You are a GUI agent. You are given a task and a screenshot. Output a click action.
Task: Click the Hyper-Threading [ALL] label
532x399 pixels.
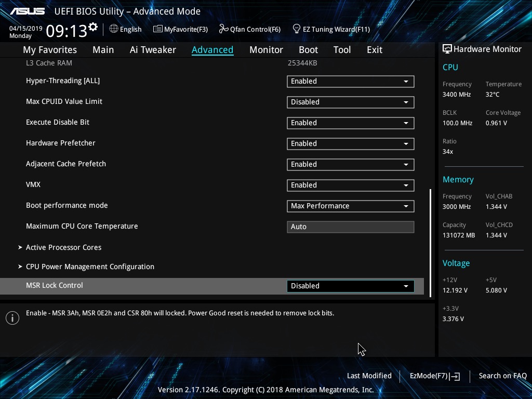pos(63,81)
